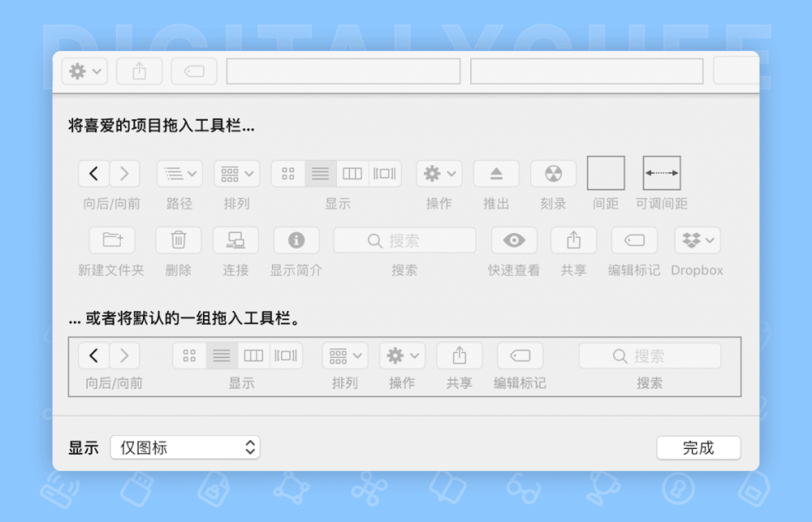The height and width of the screenshot is (522, 812).
Task: Open the 路径 path dropdown item
Action: (x=179, y=174)
